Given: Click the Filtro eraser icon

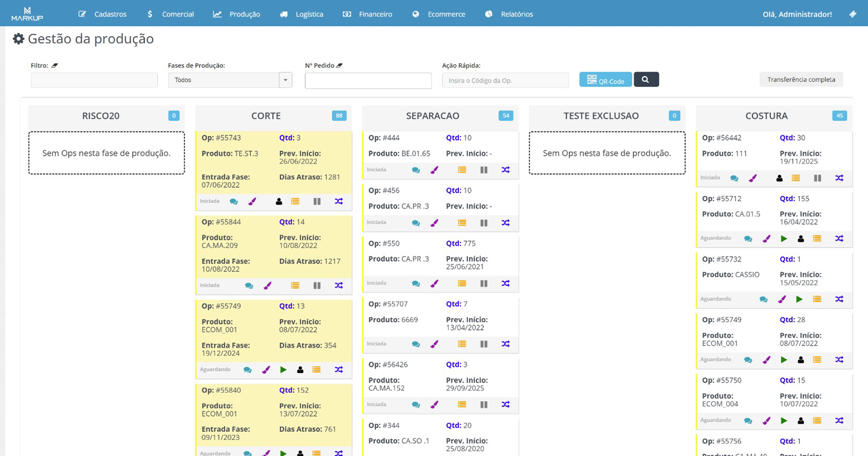Looking at the screenshot, I should (x=55, y=65).
